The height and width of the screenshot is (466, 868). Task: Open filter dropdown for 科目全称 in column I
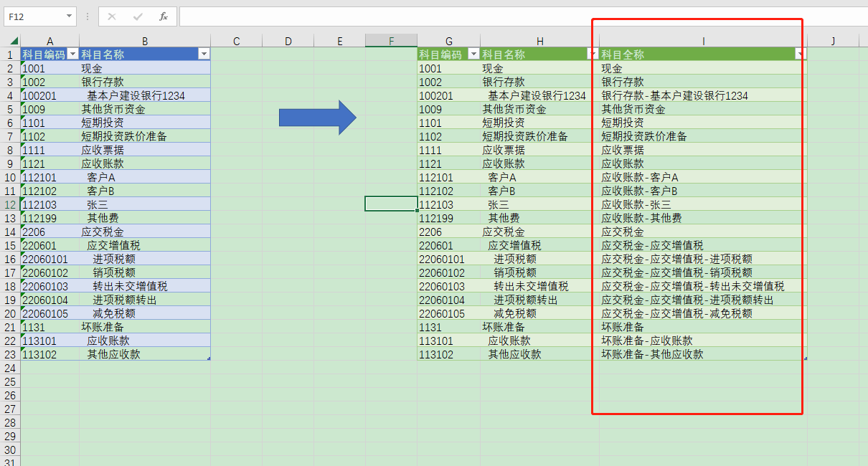pyautogui.click(x=801, y=54)
